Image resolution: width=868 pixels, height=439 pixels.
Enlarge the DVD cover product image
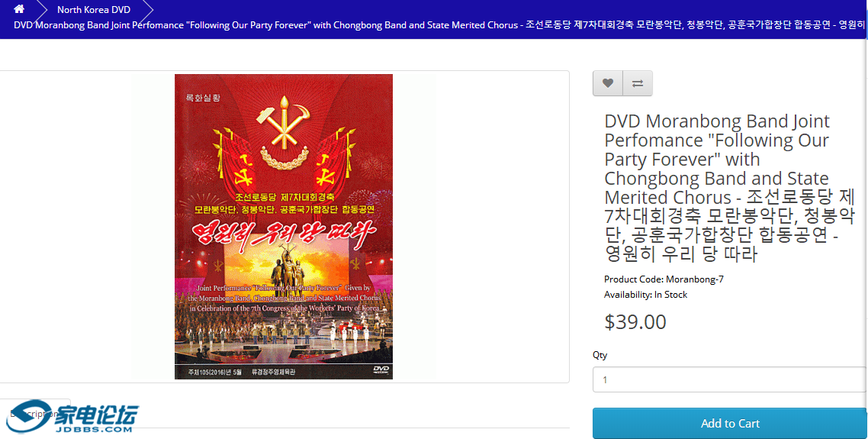(x=284, y=227)
